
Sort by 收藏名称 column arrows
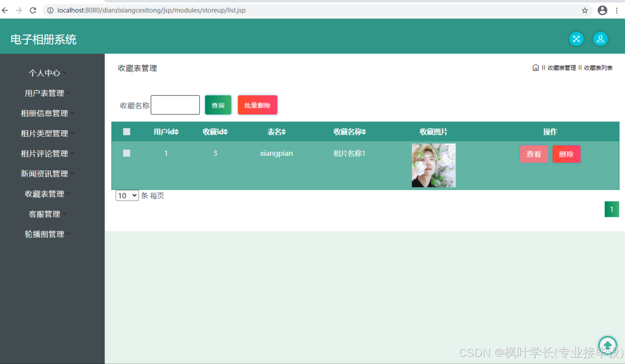click(364, 132)
